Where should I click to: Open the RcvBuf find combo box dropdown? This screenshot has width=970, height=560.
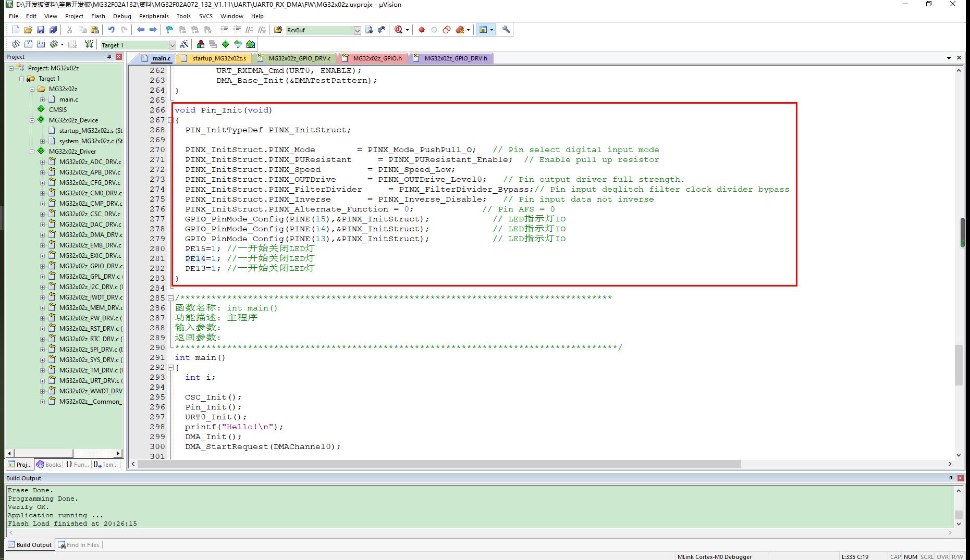(357, 30)
